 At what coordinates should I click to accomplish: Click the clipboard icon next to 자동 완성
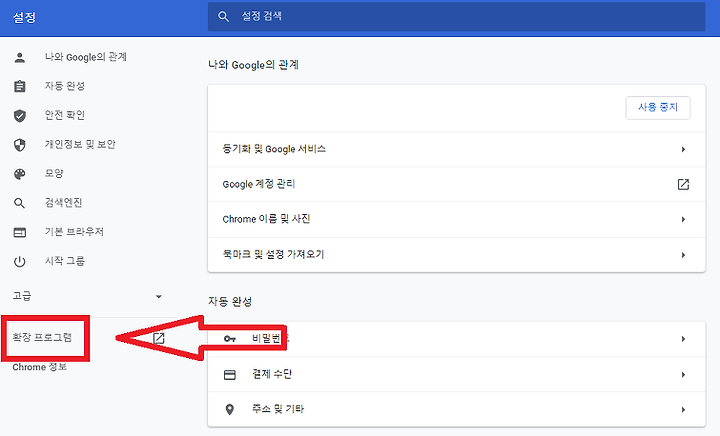click(x=19, y=86)
